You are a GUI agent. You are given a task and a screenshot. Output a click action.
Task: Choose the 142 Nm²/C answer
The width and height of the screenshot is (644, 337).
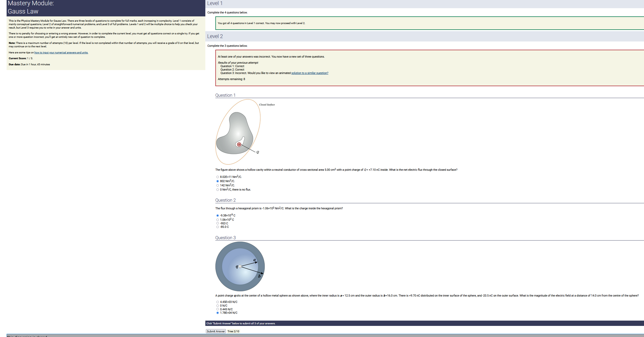(217, 186)
